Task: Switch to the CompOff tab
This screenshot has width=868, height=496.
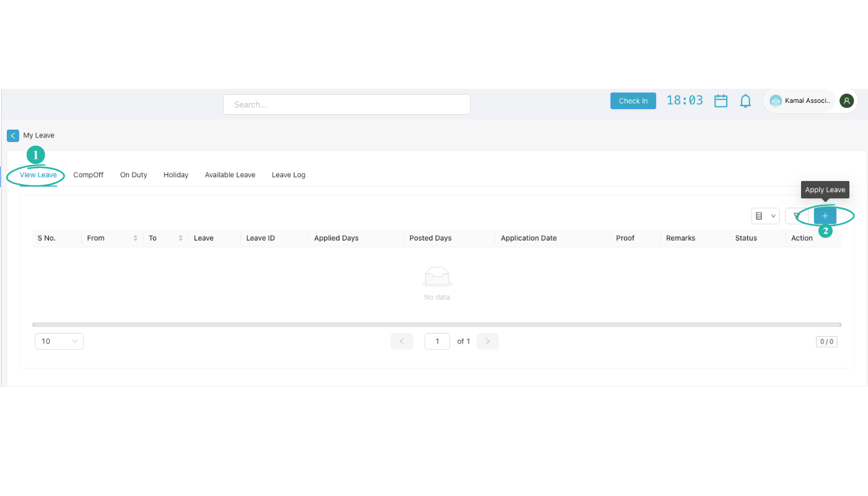Action: coord(88,175)
